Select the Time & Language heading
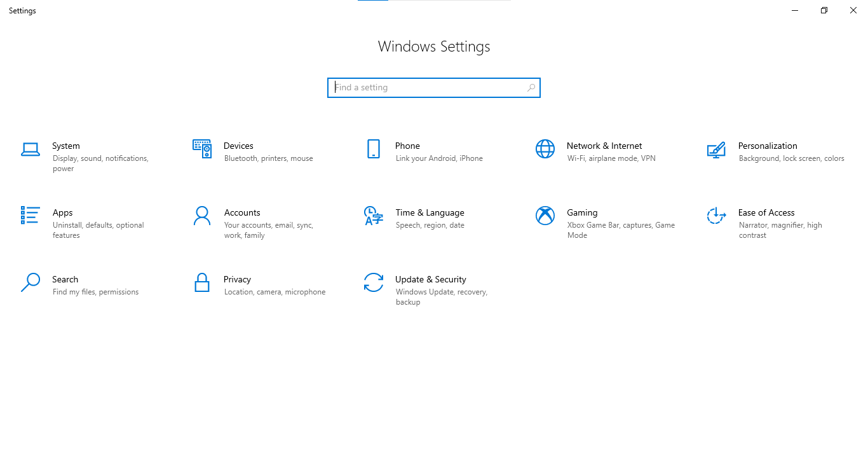Viewport: 868px width, 463px height. [430, 212]
